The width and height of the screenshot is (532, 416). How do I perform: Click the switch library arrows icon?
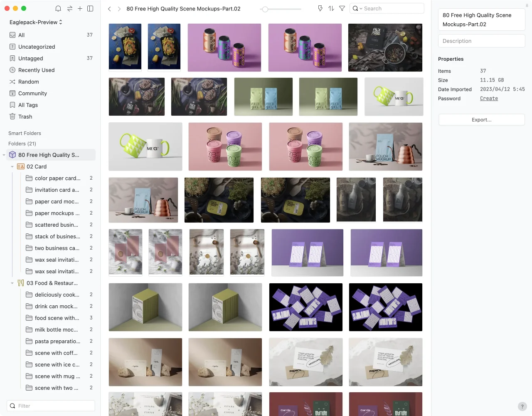pos(69,8)
